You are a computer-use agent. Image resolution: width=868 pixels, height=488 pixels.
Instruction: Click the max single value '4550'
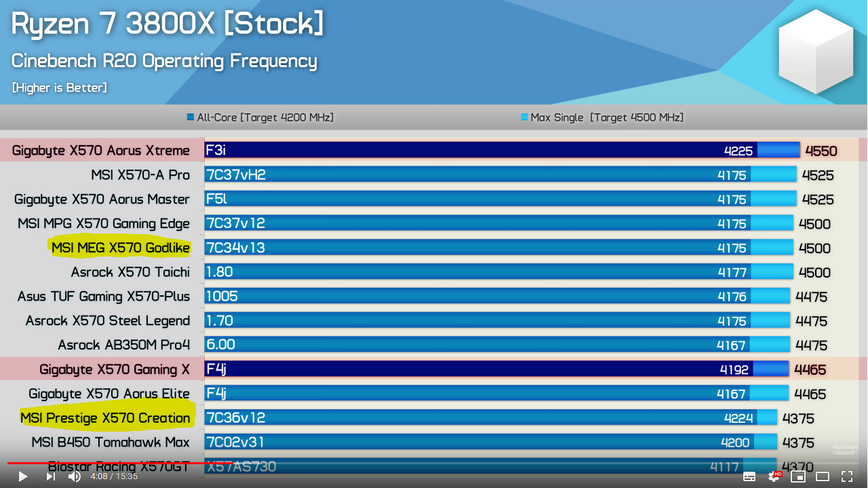click(x=821, y=151)
